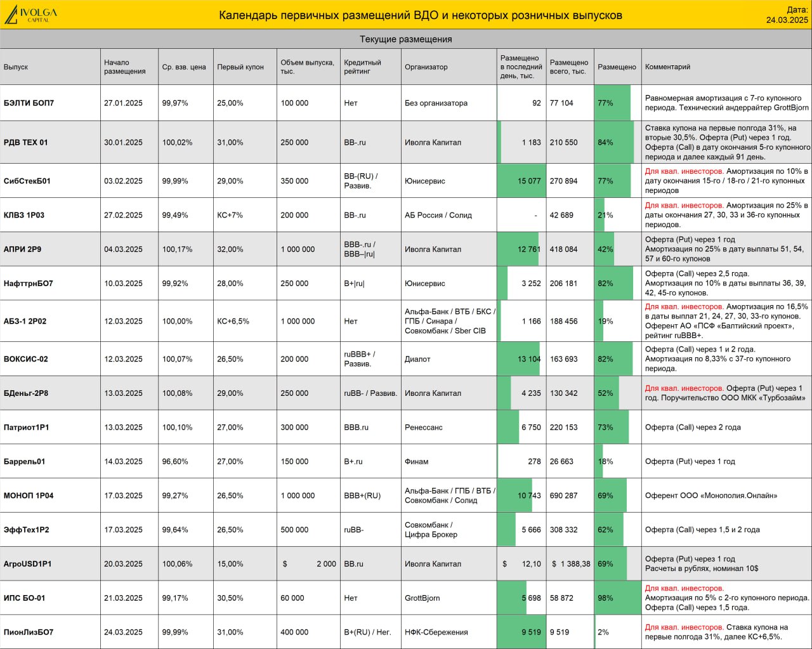Click the organizer 'Финам'
The width and height of the screenshot is (812, 649).
tap(417, 462)
